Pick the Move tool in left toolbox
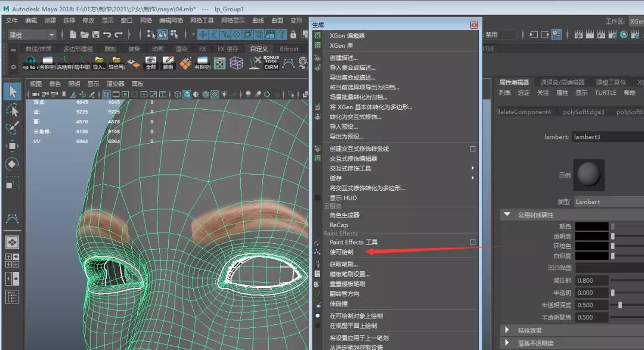644x350 pixels. [13, 145]
